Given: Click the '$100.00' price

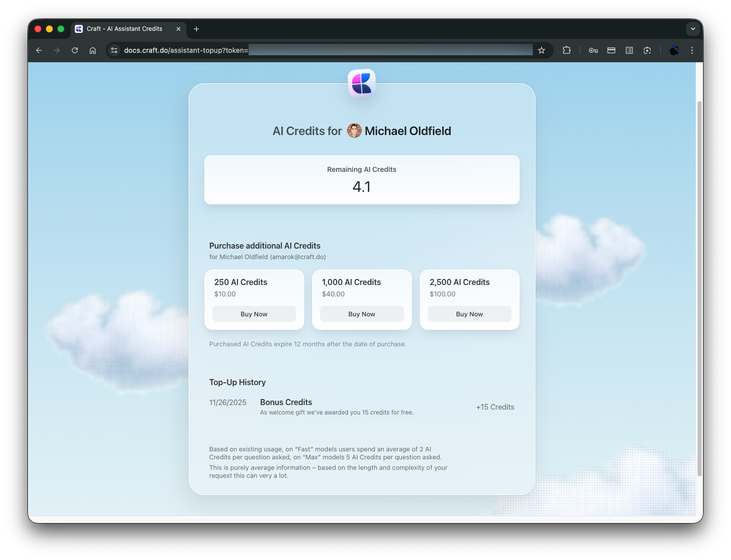Looking at the screenshot, I should click(443, 294).
